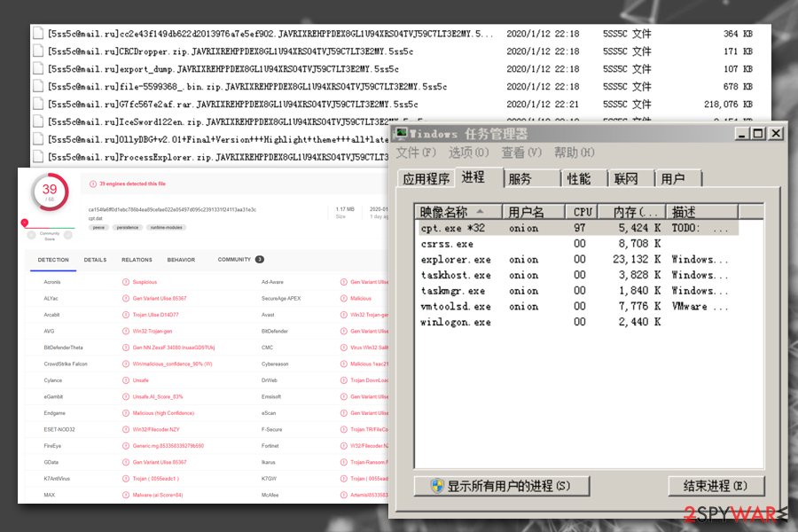The height and width of the screenshot is (532, 798).
Task: Minimize the Task Manager window
Action: pos(742,133)
